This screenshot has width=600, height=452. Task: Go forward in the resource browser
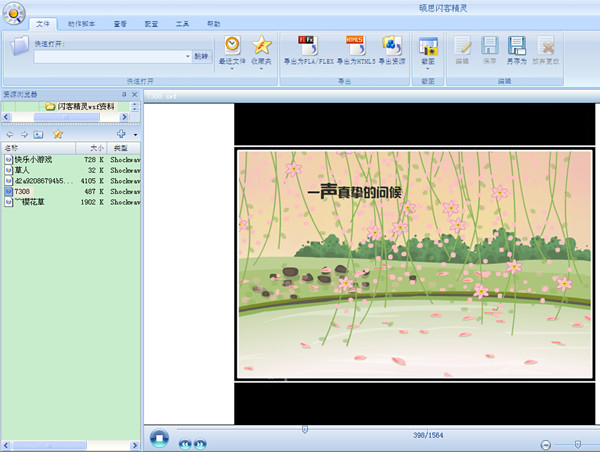24,134
